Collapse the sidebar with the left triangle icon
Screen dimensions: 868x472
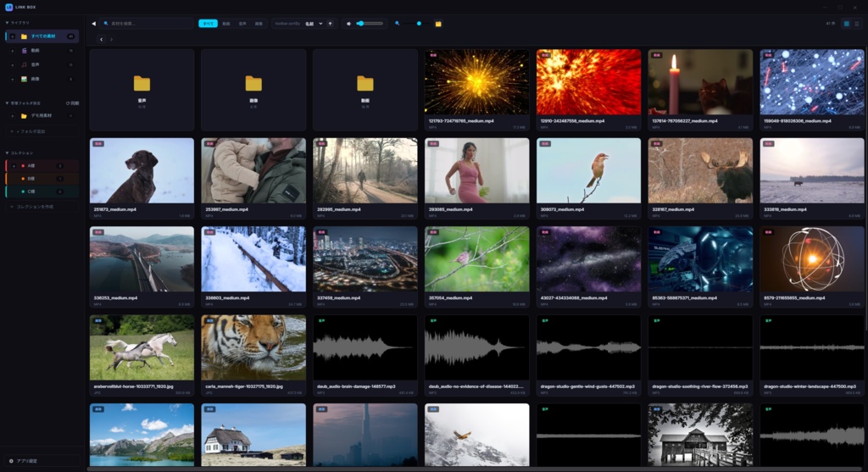(x=93, y=24)
